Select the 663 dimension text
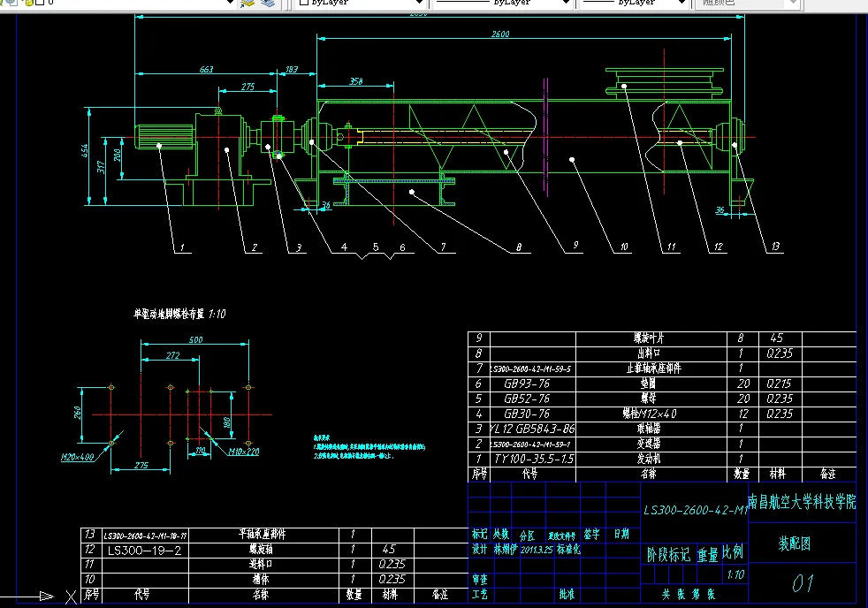The width and height of the screenshot is (868, 608). [x=206, y=69]
